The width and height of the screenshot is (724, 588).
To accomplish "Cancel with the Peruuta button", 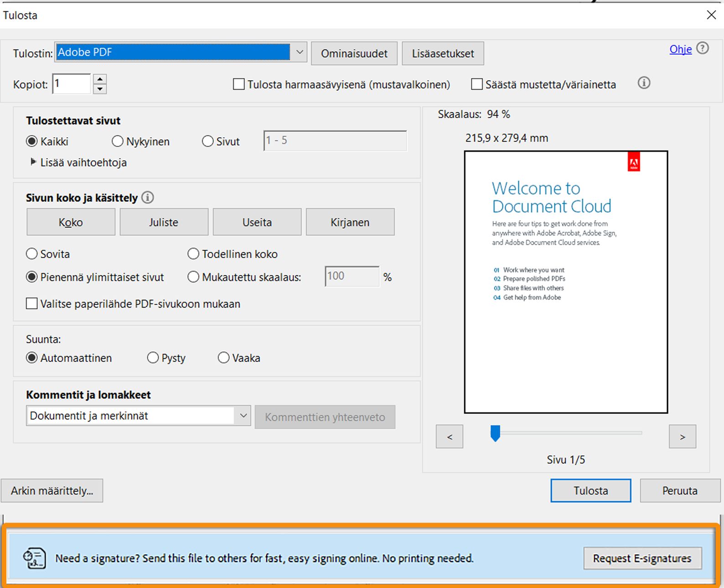I will [680, 490].
